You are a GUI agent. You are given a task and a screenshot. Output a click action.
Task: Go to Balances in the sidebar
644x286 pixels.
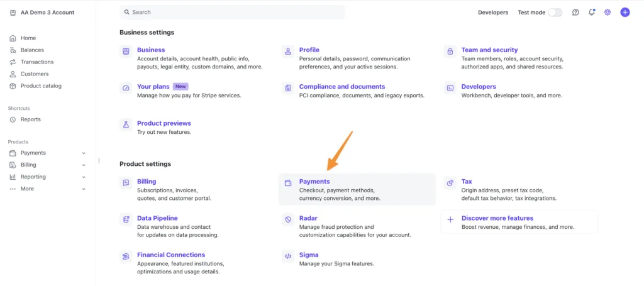coord(32,50)
